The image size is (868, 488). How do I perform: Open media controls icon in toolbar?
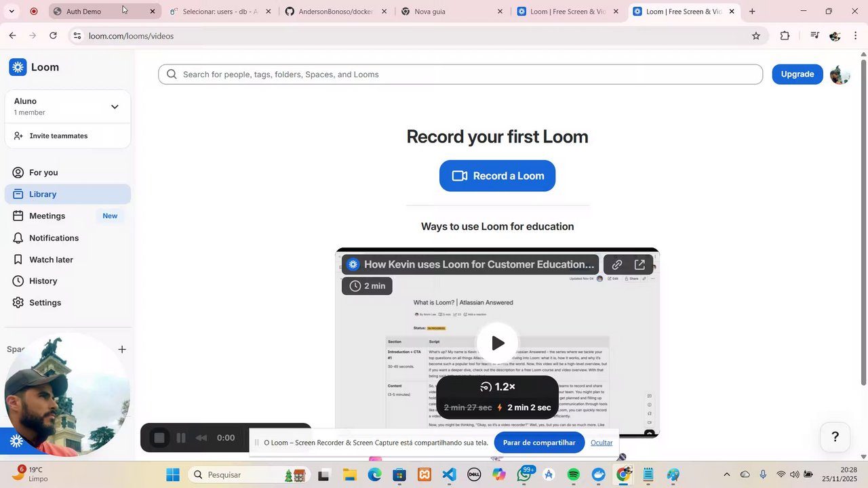(x=814, y=36)
